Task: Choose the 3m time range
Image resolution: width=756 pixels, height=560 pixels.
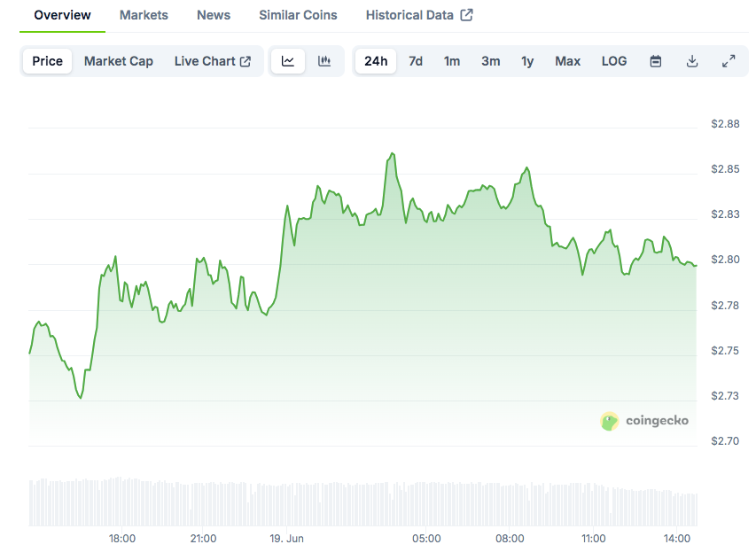Action: tap(490, 61)
